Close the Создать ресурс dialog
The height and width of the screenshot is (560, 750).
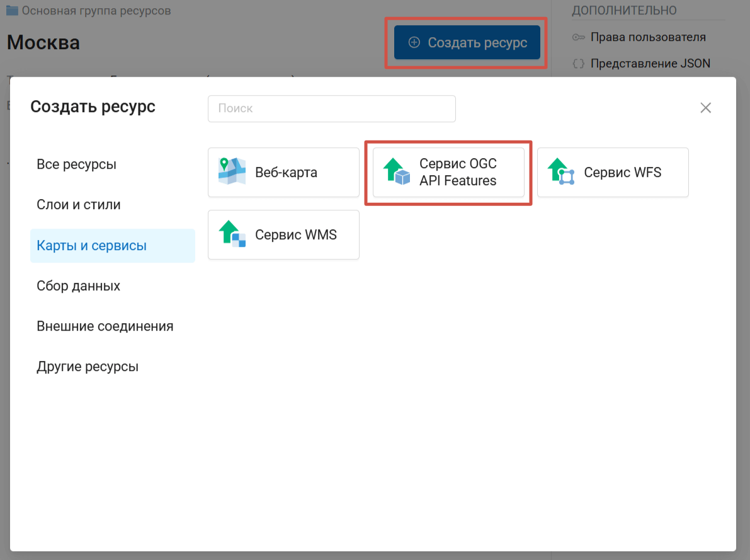(x=705, y=108)
